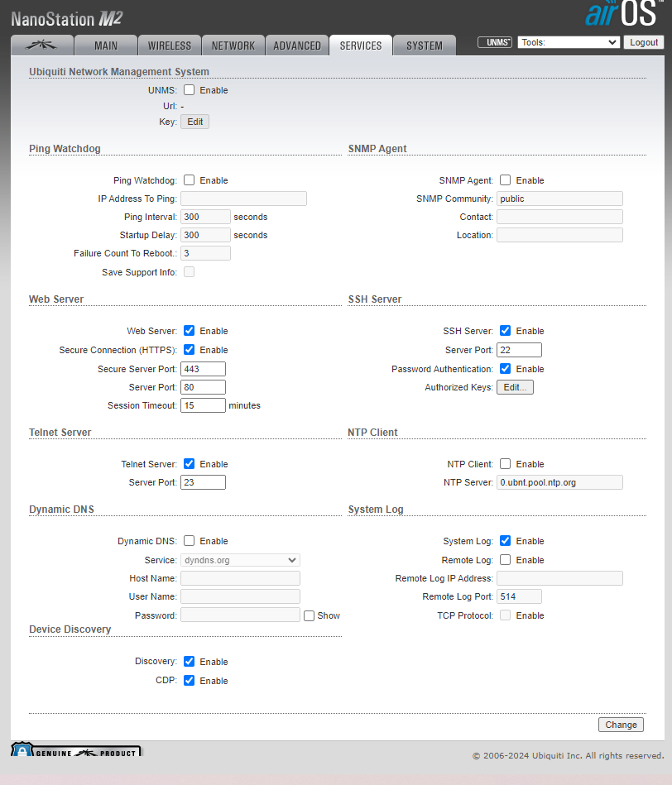
Task: Enable the UNMS checkbox
Action: click(190, 90)
